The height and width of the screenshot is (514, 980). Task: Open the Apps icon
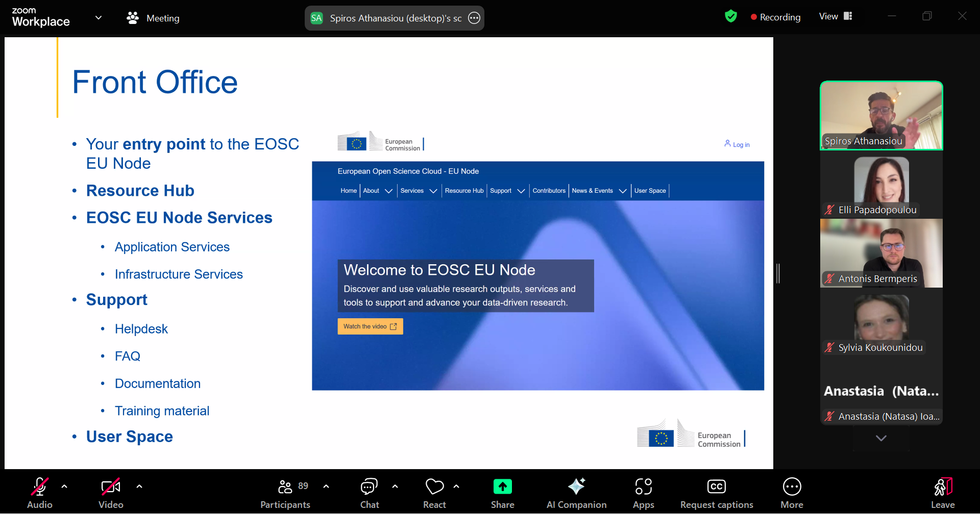click(644, 486)
